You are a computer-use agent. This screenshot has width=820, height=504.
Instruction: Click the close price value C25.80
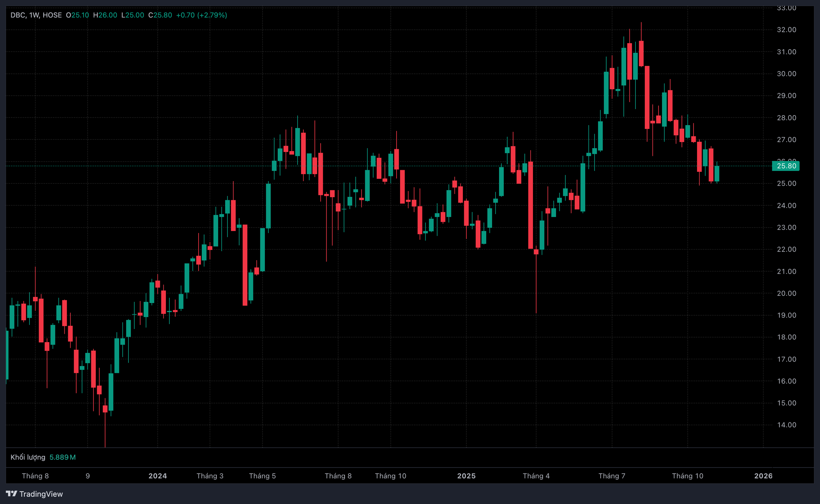point(160,15)
